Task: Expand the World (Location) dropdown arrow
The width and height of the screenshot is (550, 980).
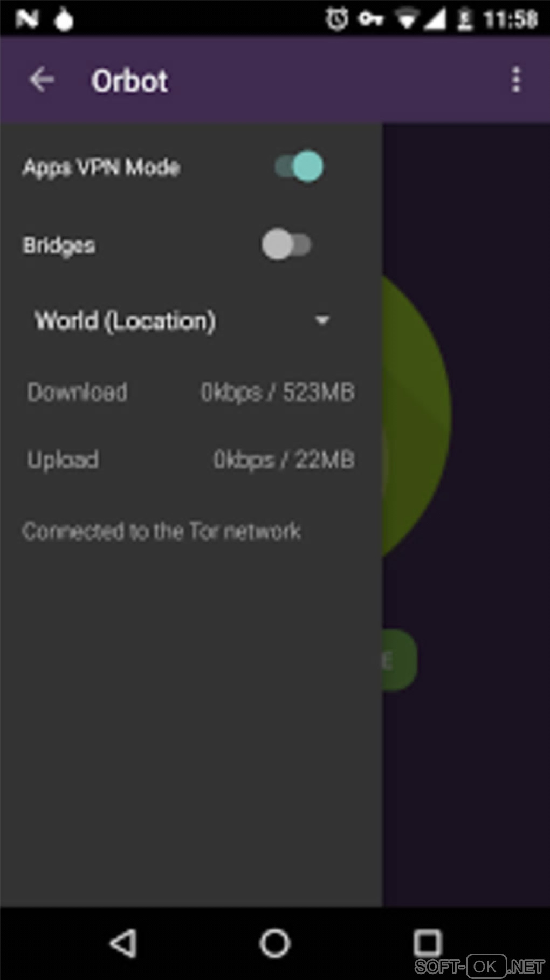Action: [322, 321]
